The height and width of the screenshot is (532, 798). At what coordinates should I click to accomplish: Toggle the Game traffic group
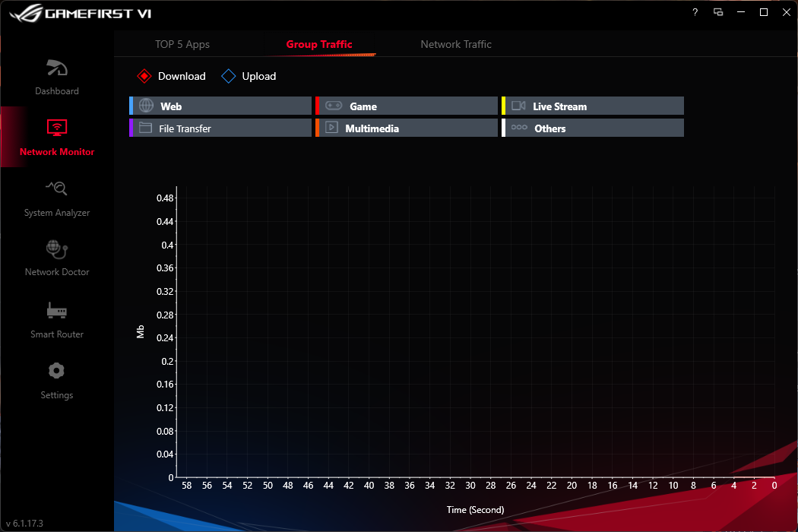coord(407,106)
